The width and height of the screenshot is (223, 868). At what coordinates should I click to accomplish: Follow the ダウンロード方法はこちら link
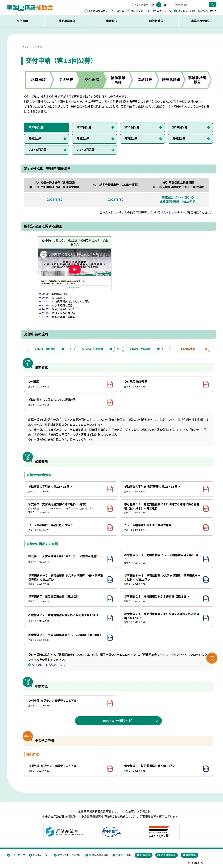click(x=48, y=665)
